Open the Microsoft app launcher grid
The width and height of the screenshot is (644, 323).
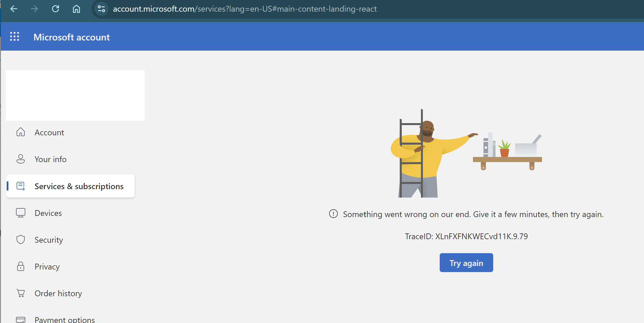click(x=15, y=36)
